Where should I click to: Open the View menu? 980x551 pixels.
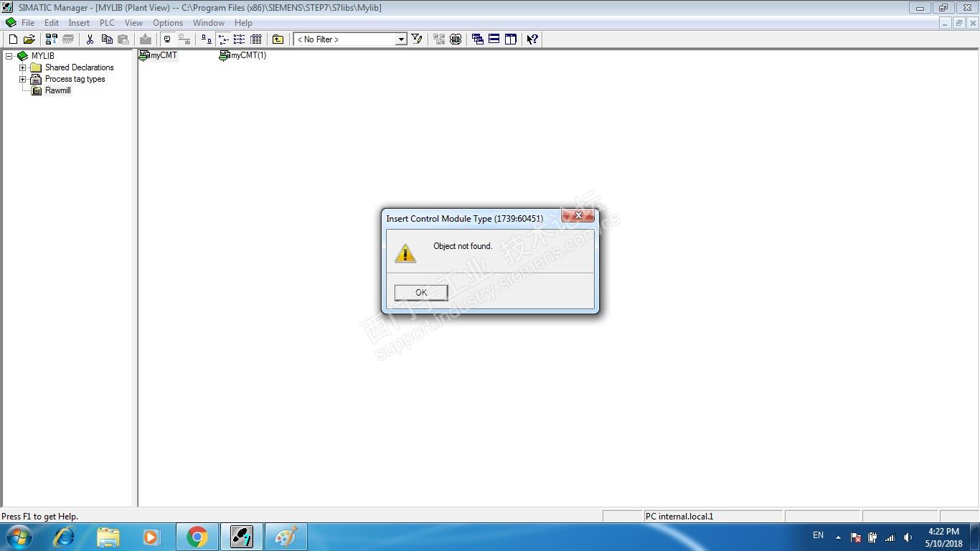pos(133,23)
